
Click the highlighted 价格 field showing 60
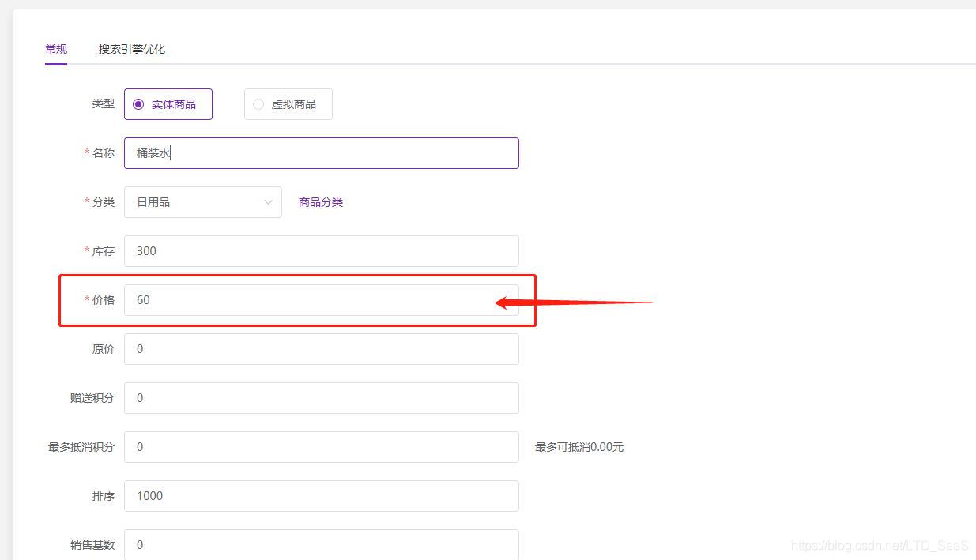(x=321, y=300)
